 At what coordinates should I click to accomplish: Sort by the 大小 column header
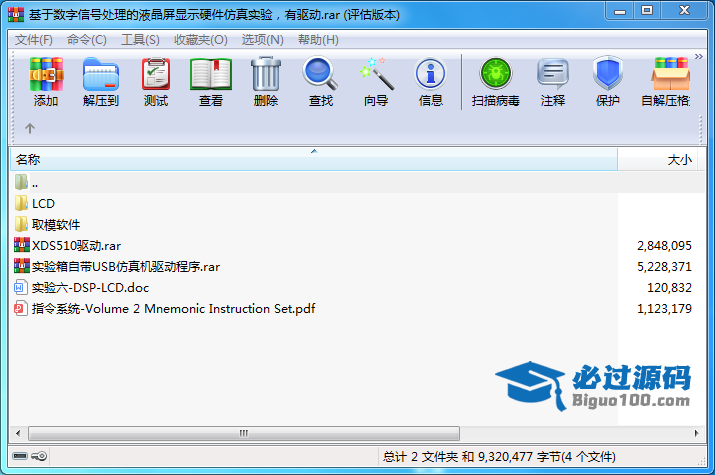[657, 160]
